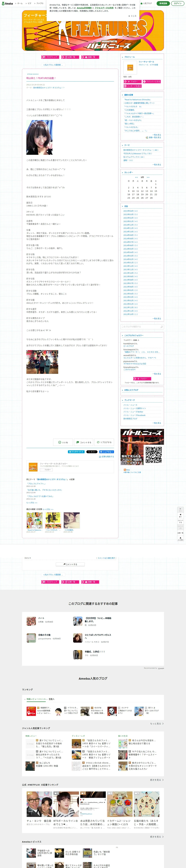The height and width of the screenshot is (868, 186).
Task: Open the アメブロ header menu item
Action: pyautogui.click(x=40, y=3)
